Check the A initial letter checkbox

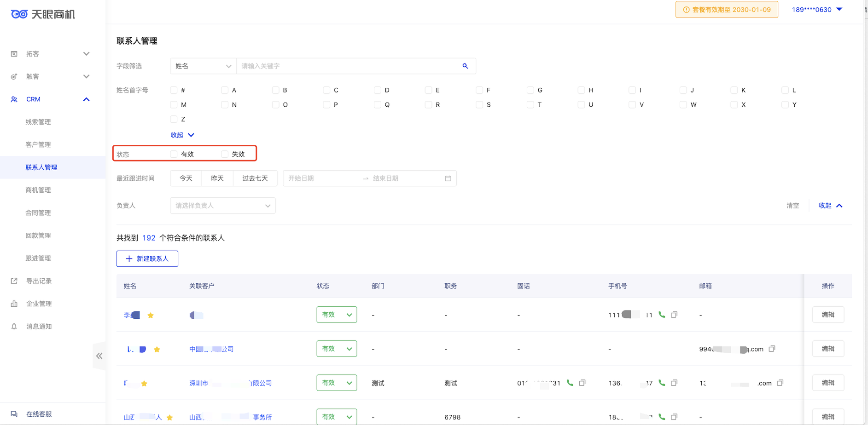(225, 90)
